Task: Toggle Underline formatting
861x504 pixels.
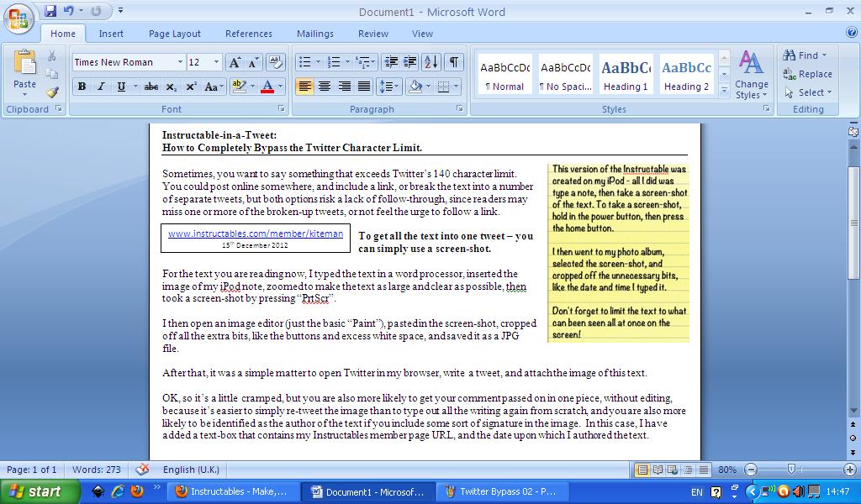Action: point(121,87)
